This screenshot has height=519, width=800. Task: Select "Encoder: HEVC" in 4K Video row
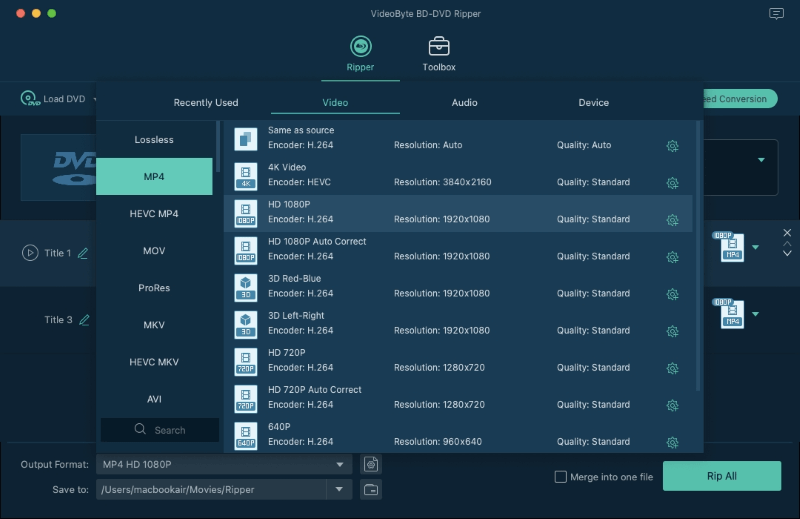click(x=299, y=182)
